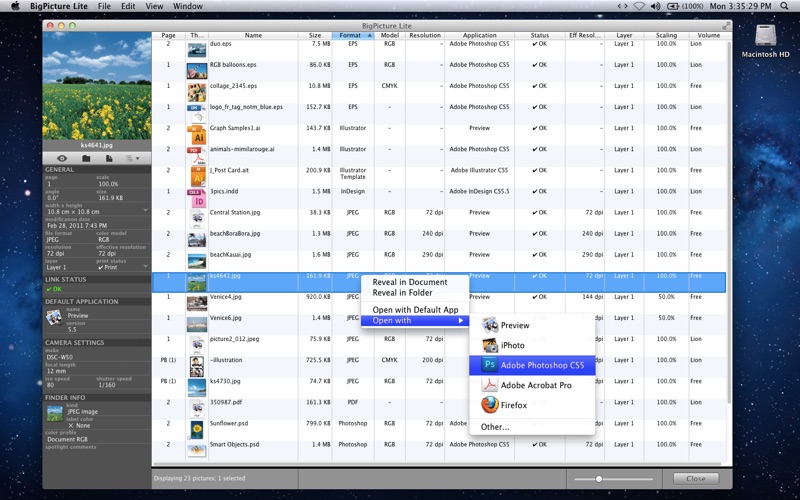Screen dimensions: 800x500
Task: Click the beachKauai.jpg thumbnail
Action: [197, 261]
